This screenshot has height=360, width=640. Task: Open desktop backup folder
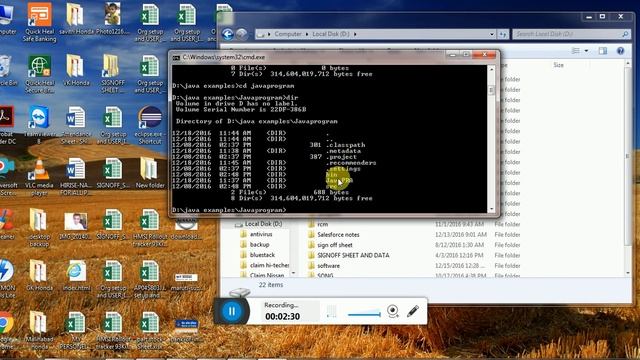click(39, 228)
